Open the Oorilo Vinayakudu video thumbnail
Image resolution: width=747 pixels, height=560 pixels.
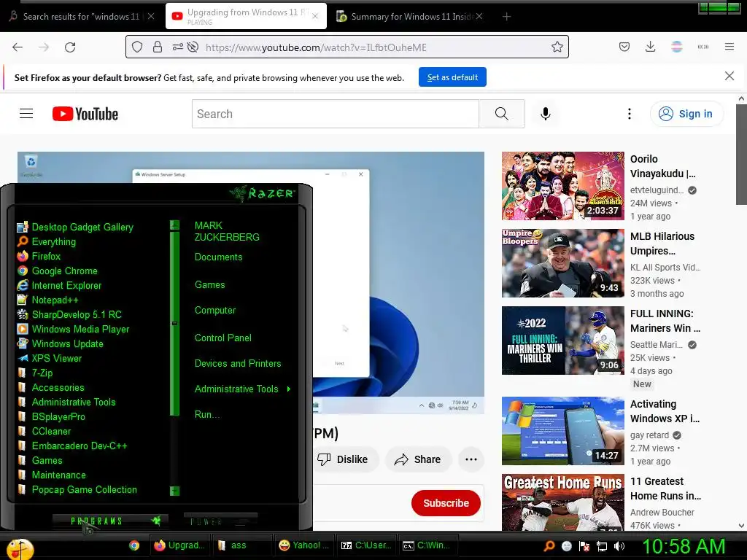pos(562,186)
